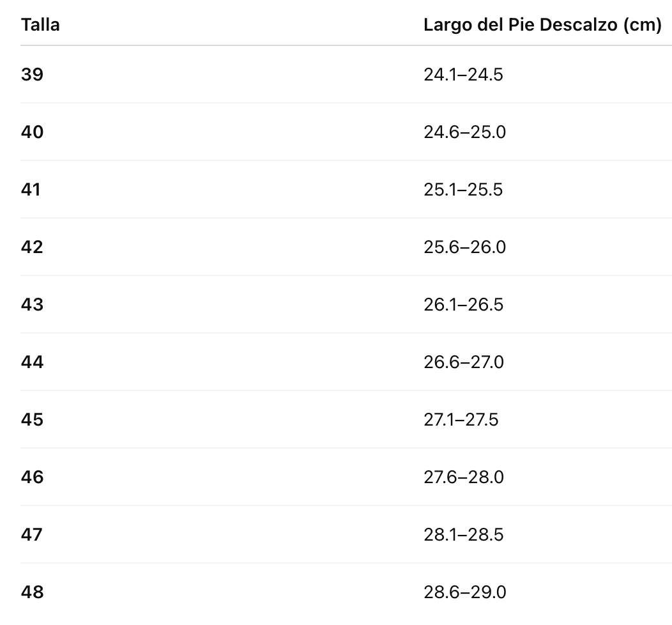The image size is (672, 625).
Task: Choose size 45 row label
Action: pos(32,420)
